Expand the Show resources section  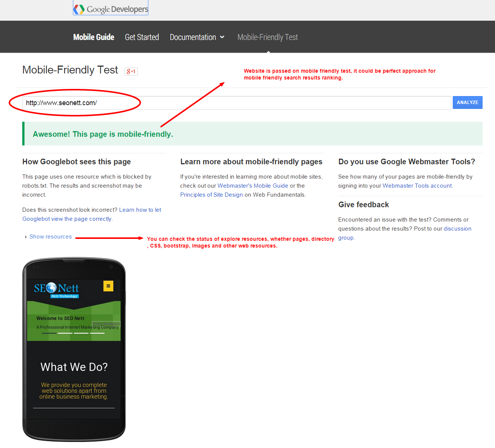point(48,237)
